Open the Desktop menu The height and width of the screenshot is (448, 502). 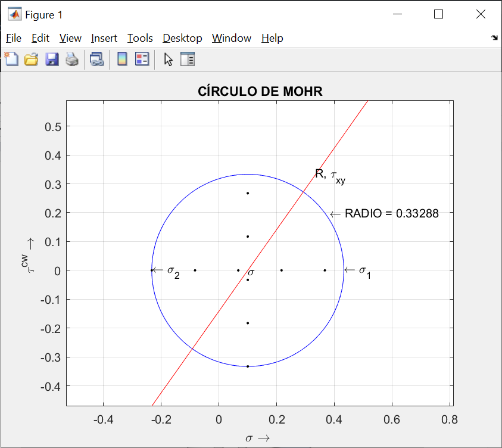coord(182,38)
